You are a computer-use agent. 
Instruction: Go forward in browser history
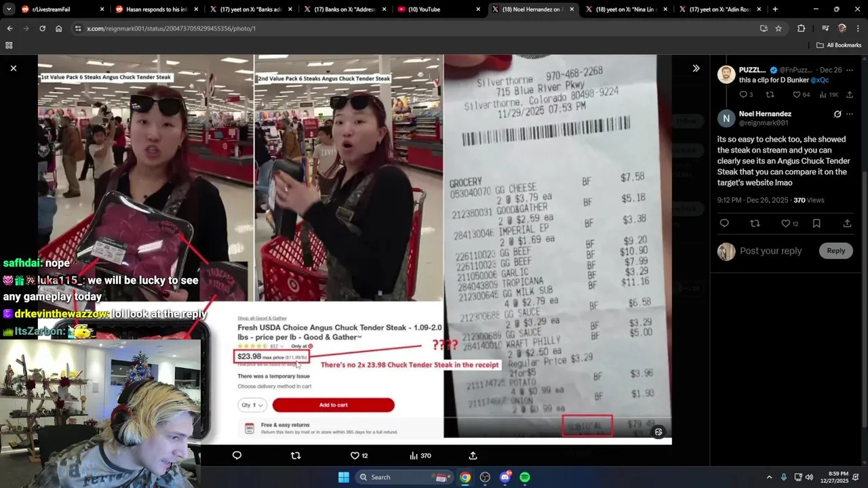point(26,28)
